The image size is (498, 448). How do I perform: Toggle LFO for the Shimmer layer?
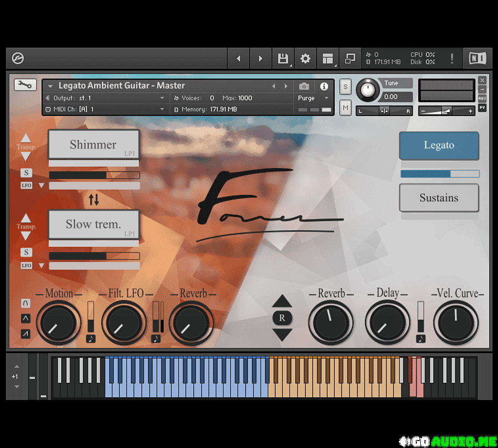coord(26,186)
